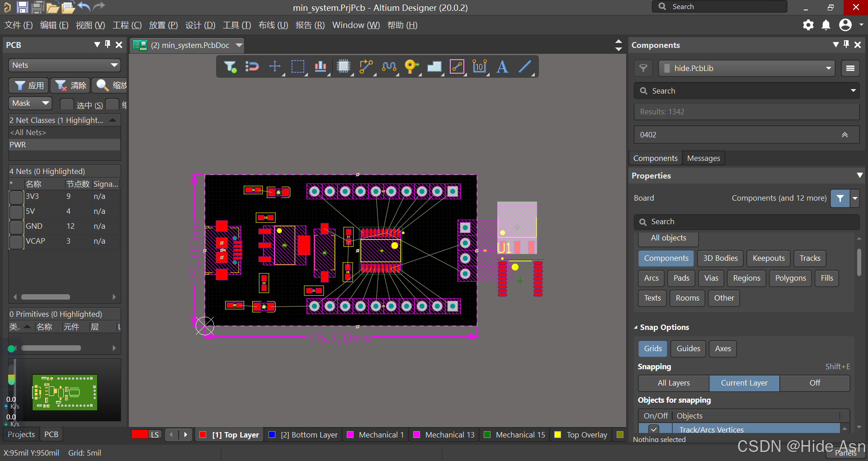The image size is (868, 461).
Task: Click the 应用 apply filter button
Action: point(29,85)
